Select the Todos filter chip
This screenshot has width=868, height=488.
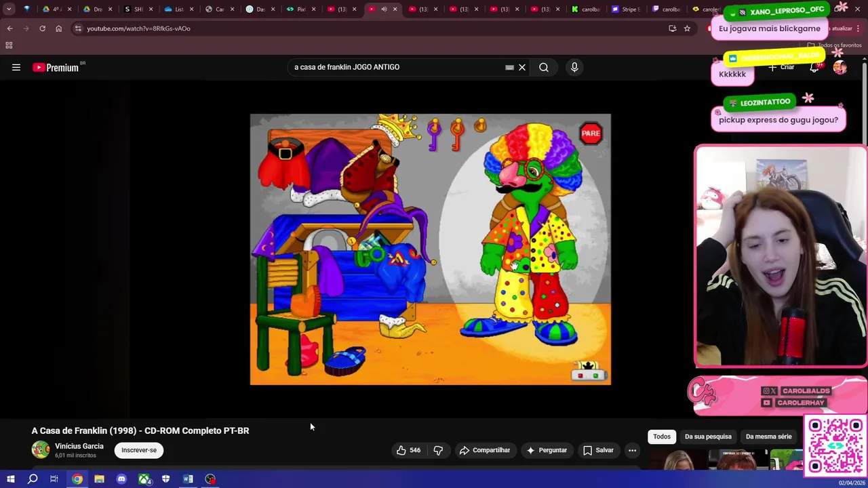point(662,436)
